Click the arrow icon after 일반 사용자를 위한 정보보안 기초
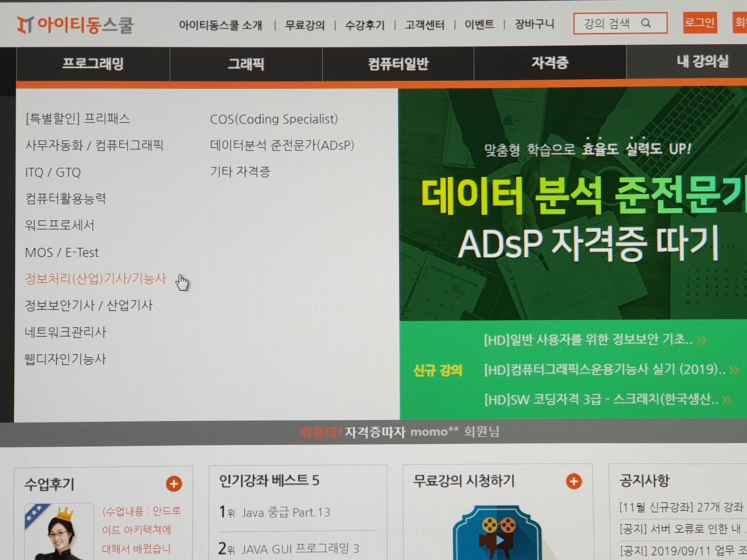 [x=701, y=340]
